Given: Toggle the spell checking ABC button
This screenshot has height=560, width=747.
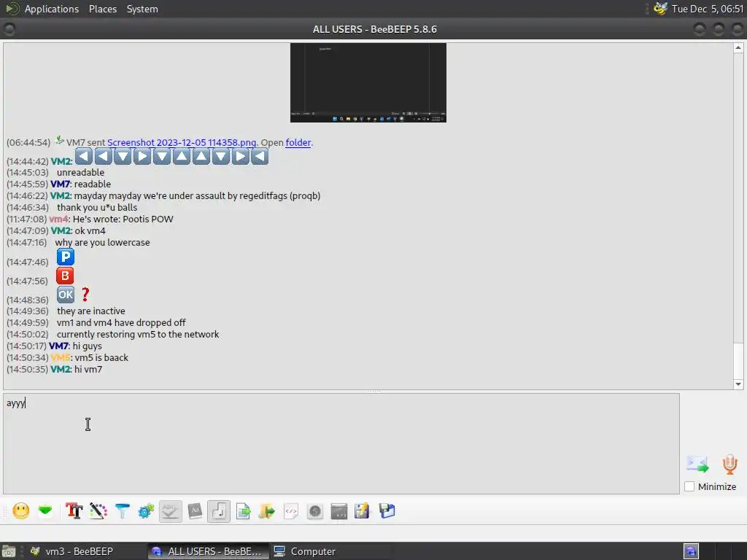Looking at the screenshot, I should 170,511.
